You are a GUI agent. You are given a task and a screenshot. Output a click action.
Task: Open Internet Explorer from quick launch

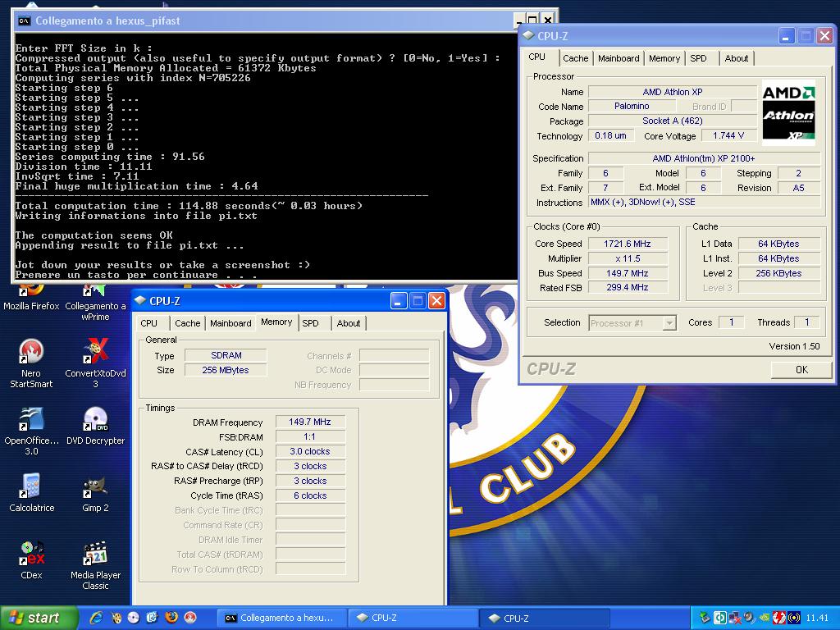96,618
